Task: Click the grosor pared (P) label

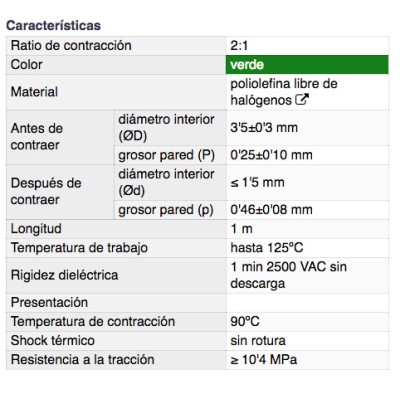Action: coord(166,155)
